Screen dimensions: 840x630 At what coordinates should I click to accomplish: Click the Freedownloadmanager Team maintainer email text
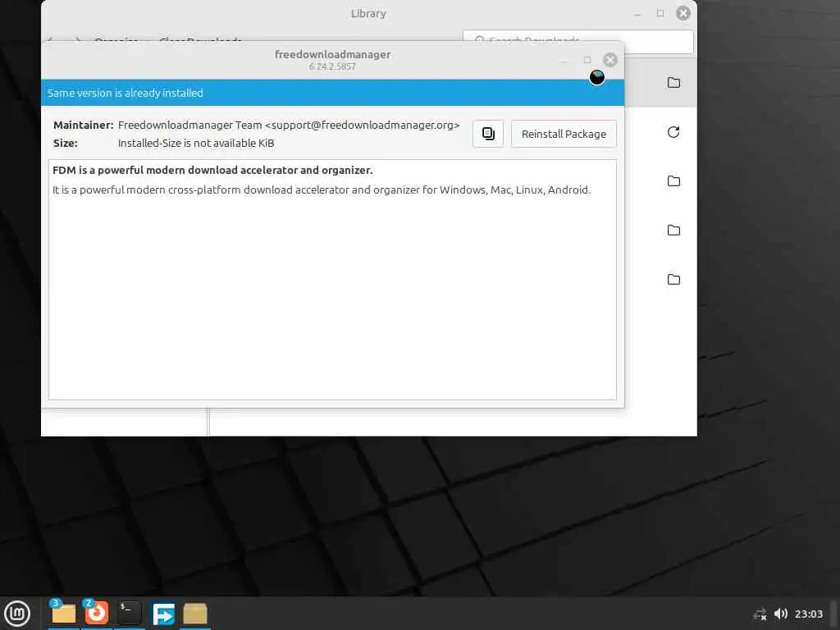289,125
